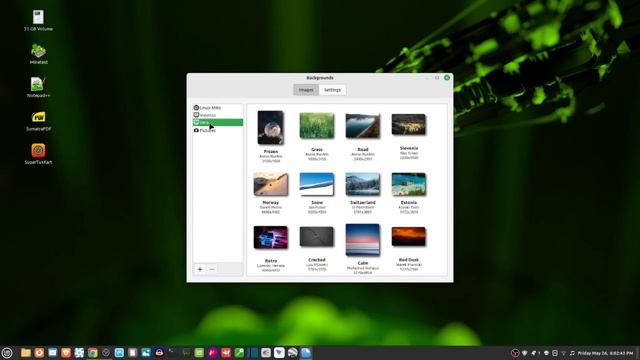This screenshot has width=640, height=360.
Task: Apply the Cracked wallpaper
Action: pos(317,237)
